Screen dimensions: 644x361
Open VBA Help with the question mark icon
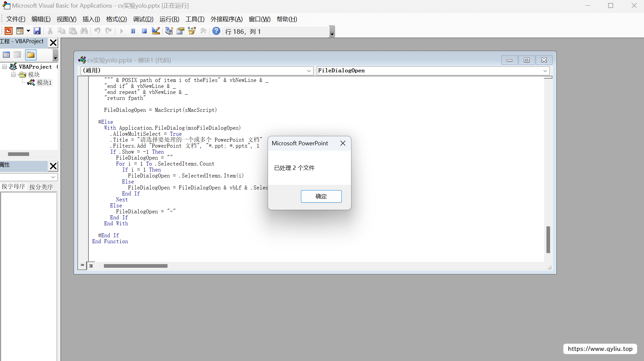216,31
